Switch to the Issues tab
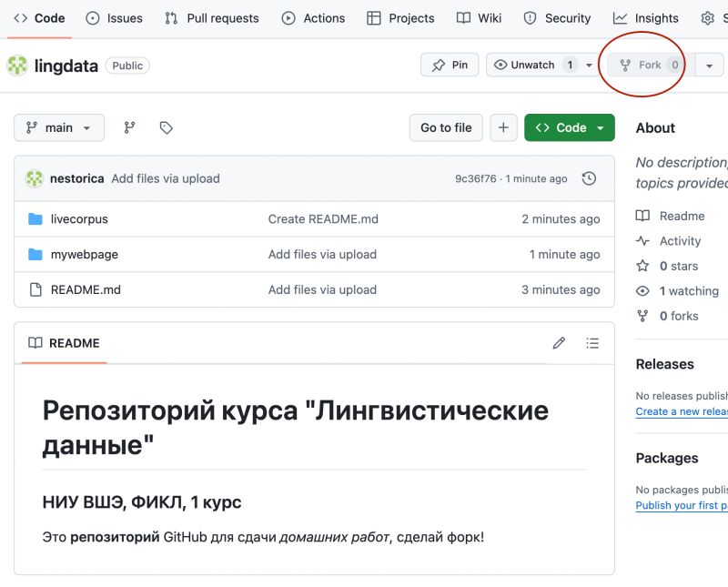728x587 pixels. (115, 17)
